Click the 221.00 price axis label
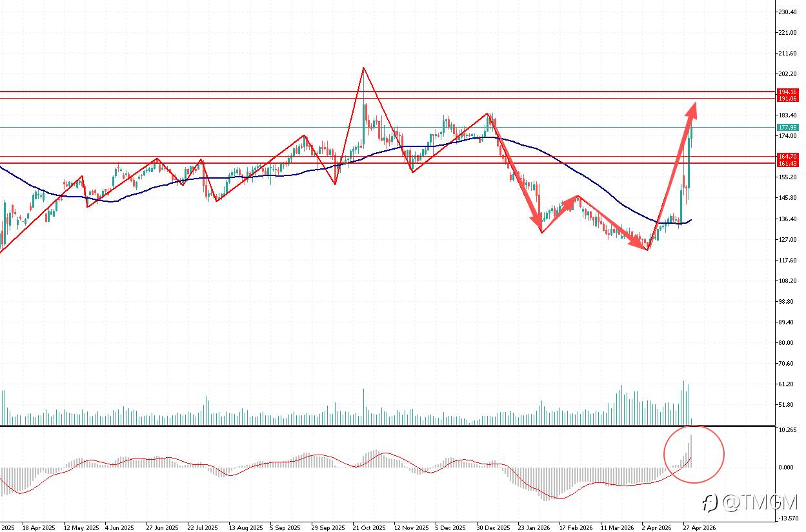 tap(788, 33)
